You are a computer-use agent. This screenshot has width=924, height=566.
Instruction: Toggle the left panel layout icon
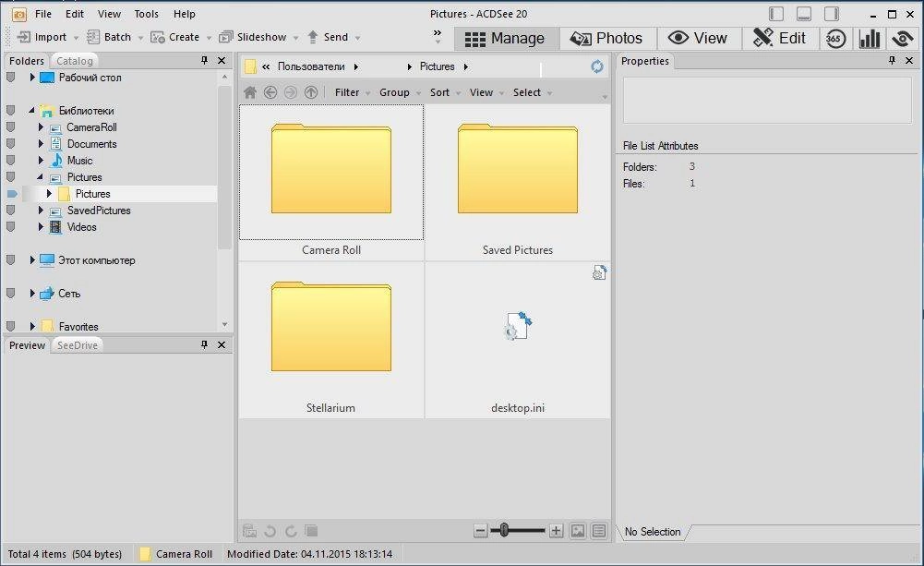coord(776,14)
